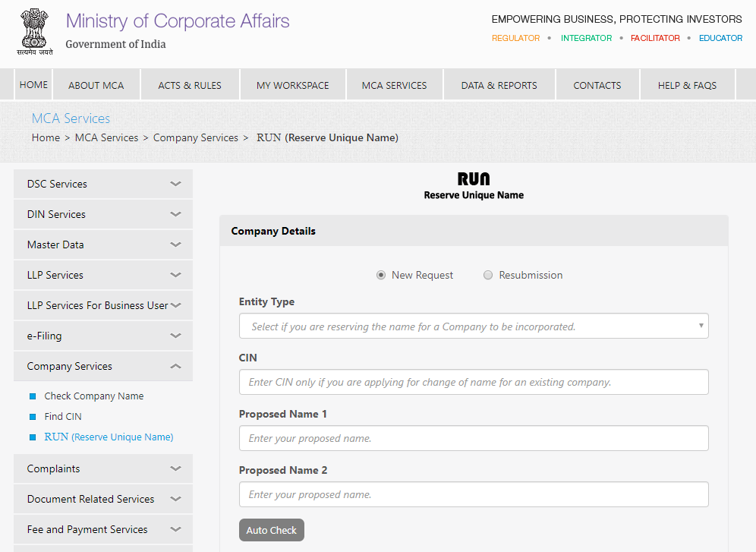756x552 pixels.
Task: Click the Government of India emblem logo
Action: (x=35, y=32)
